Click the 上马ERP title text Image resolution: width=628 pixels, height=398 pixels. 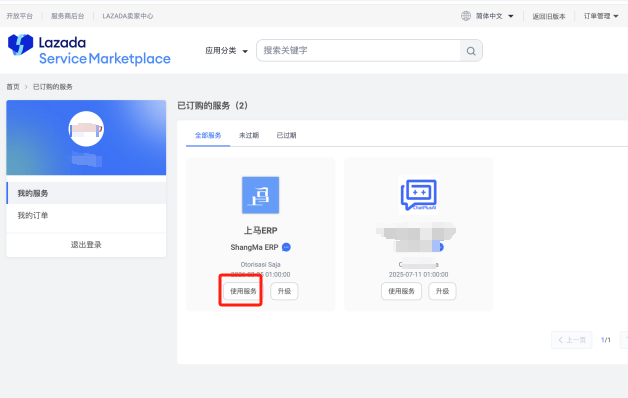(x=260, y=230)
